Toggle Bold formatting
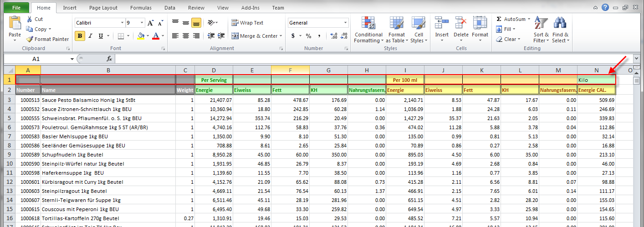Viewport: 644px width, 227px height. pos(80,36)
